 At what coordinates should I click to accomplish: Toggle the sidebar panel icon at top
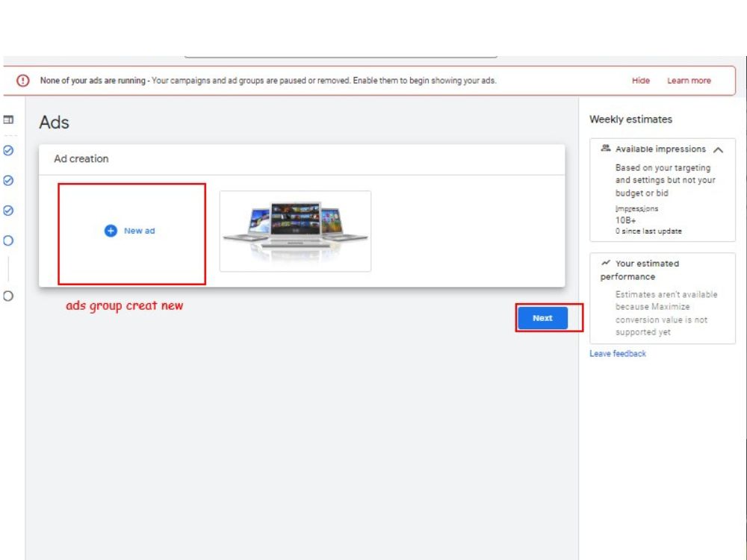[x=8, y=119]
